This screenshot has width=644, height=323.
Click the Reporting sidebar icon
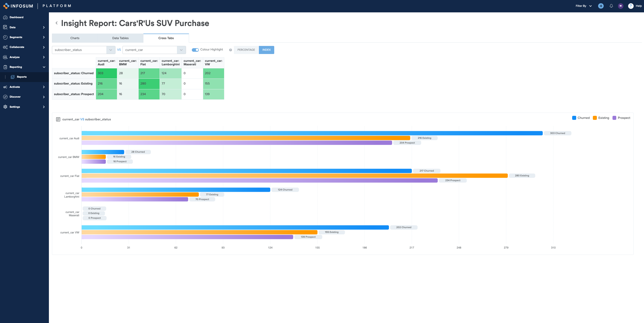(5, 67)
